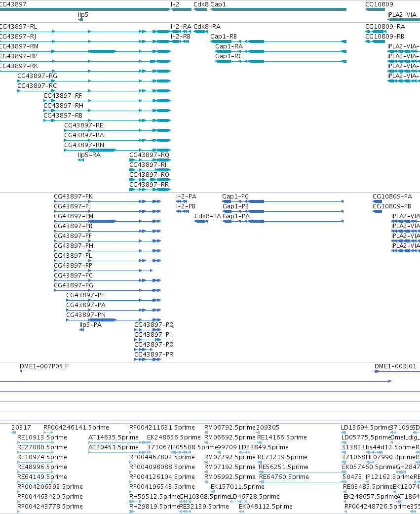Select protein Gap1-PA

click(283, 221)
